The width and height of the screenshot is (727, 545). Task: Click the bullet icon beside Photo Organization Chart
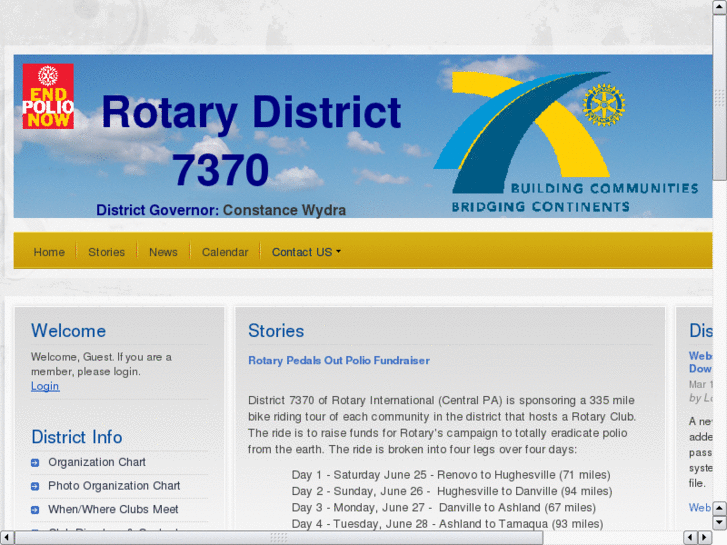point(35,486)
